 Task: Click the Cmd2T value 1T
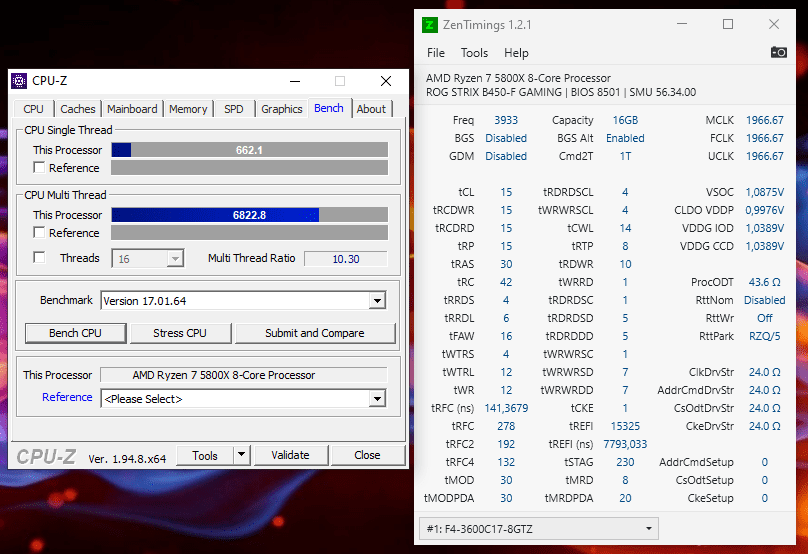[x=625, y=156]
